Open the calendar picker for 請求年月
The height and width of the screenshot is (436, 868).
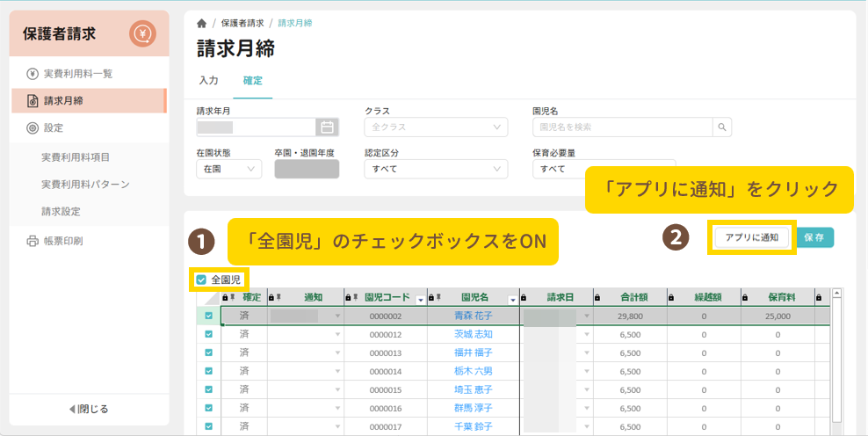(327, 127)
